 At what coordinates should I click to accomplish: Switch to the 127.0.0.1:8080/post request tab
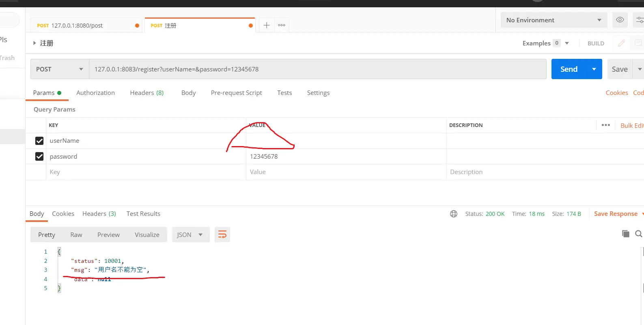(x=86, y=26)
